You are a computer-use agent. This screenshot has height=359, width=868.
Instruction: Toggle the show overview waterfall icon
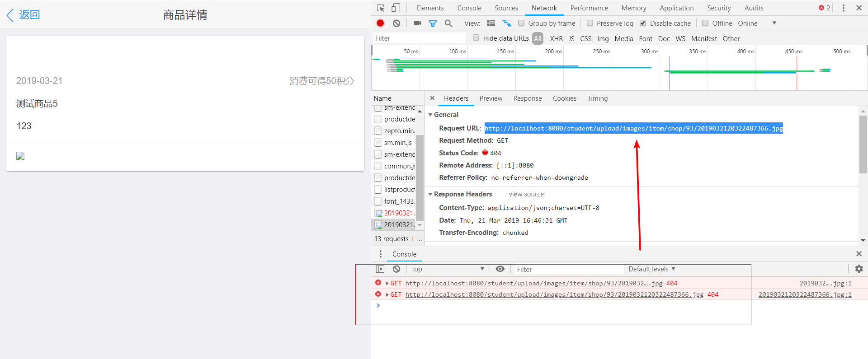click(507, 23)
